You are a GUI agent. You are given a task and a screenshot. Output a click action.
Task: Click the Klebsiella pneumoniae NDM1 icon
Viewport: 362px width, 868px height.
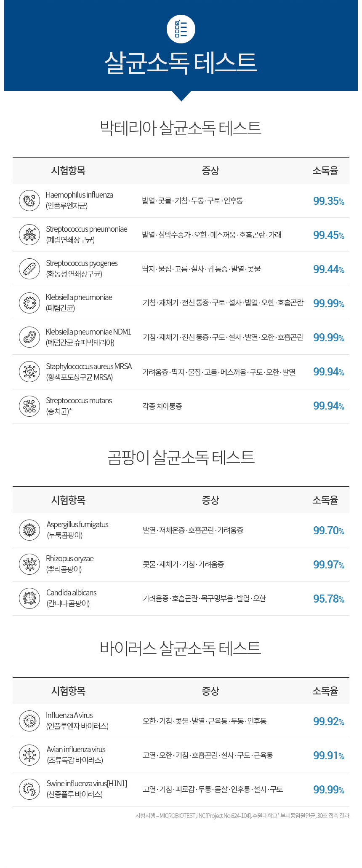point(29,337)
